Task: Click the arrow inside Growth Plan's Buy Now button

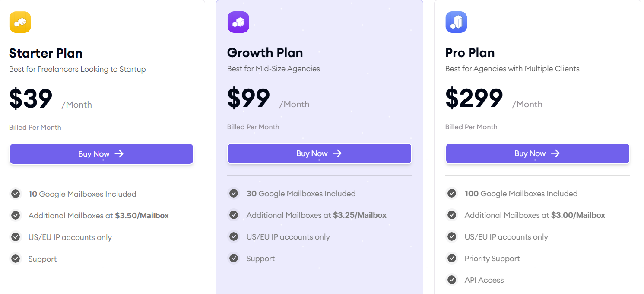Action: point(337,153)
